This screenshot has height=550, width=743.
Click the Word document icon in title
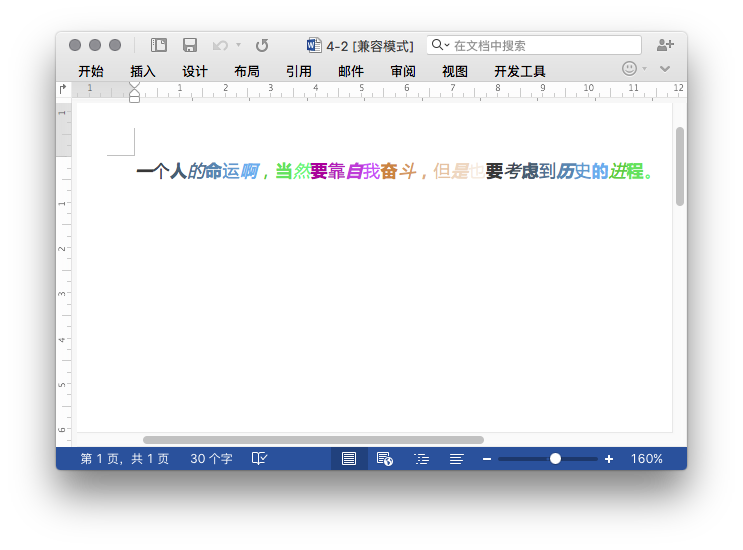pos(314,45)
